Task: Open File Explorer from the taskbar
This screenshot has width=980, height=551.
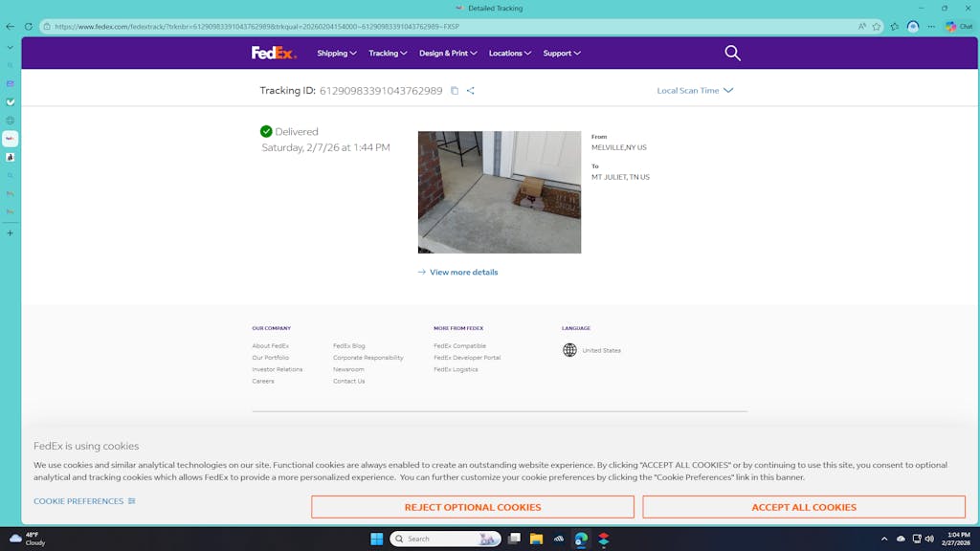Action: (536, 539)
